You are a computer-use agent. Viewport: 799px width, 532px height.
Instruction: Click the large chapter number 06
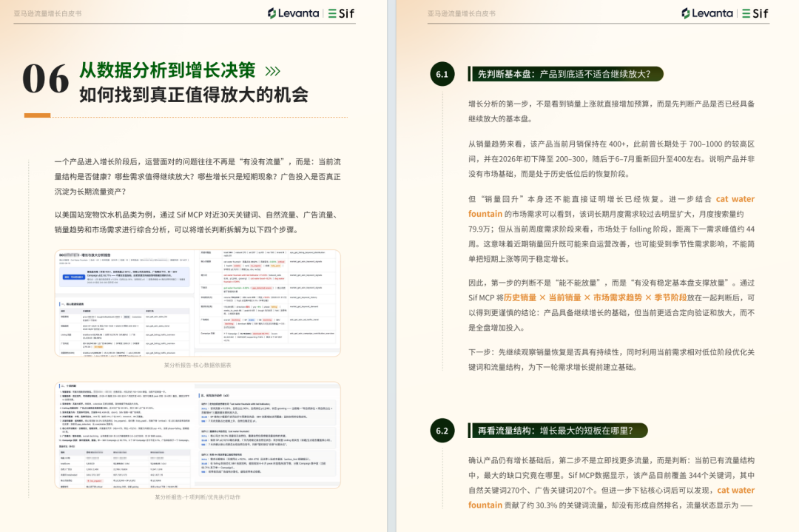(46, 79)
